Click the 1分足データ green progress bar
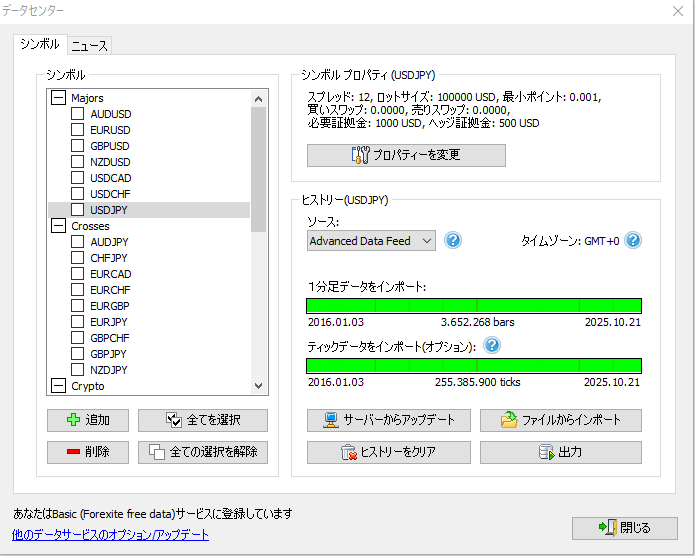The width and height of the screenshot is (695, 556). point(474,305)
